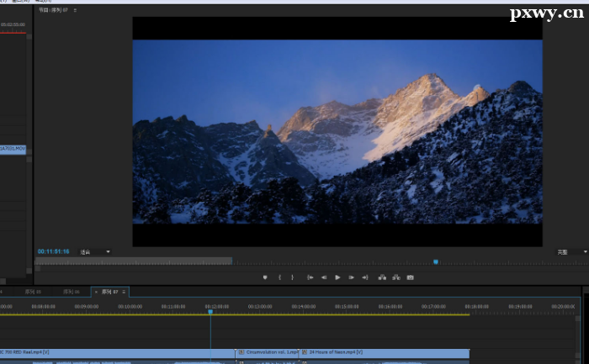This screenshot has height=364, width=589.
Task: Click the Mark In bracket icon
Action: coord(279,277)
